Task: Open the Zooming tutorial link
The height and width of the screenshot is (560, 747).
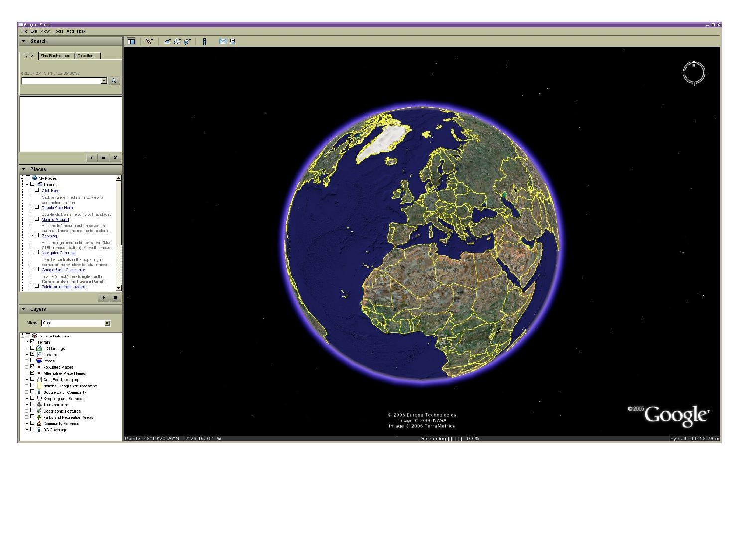Action: coord(49,236)
